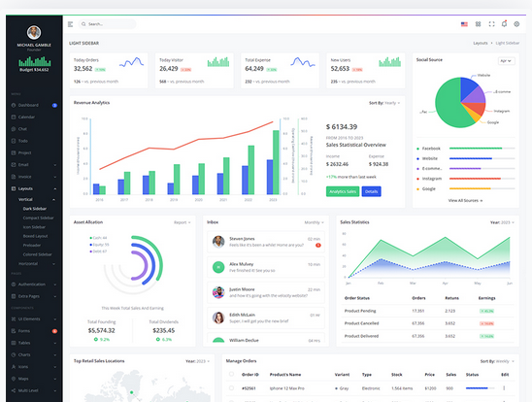The height and width of the screenshot is (402, 532).
Task: Click the Instagram red progress bar
Action: pos(475,179)
